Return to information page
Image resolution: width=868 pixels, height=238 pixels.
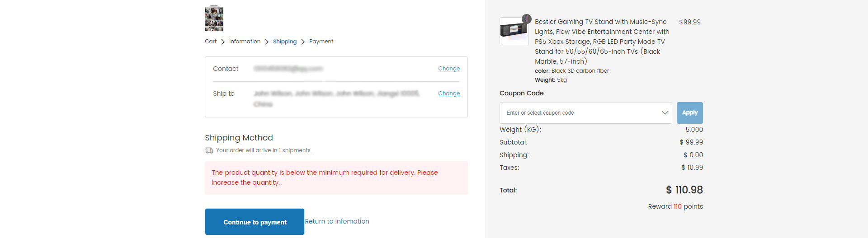point(337,221)
